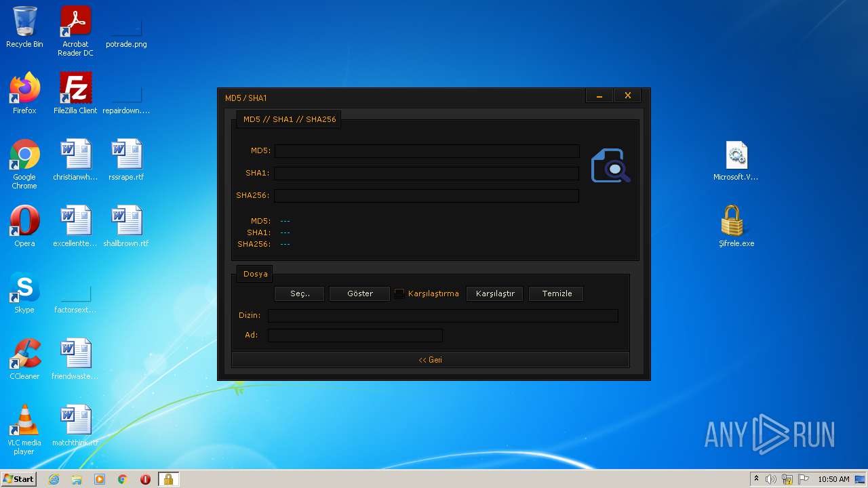Click the Karşılaştır compare button

click(495, 293)
